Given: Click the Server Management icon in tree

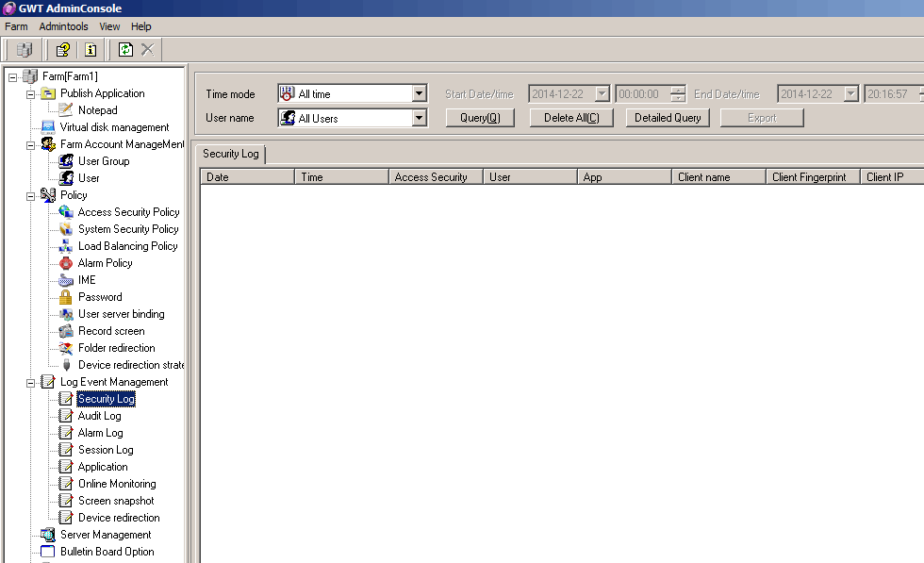Looking at the screenshot, I should pos(48,535).
